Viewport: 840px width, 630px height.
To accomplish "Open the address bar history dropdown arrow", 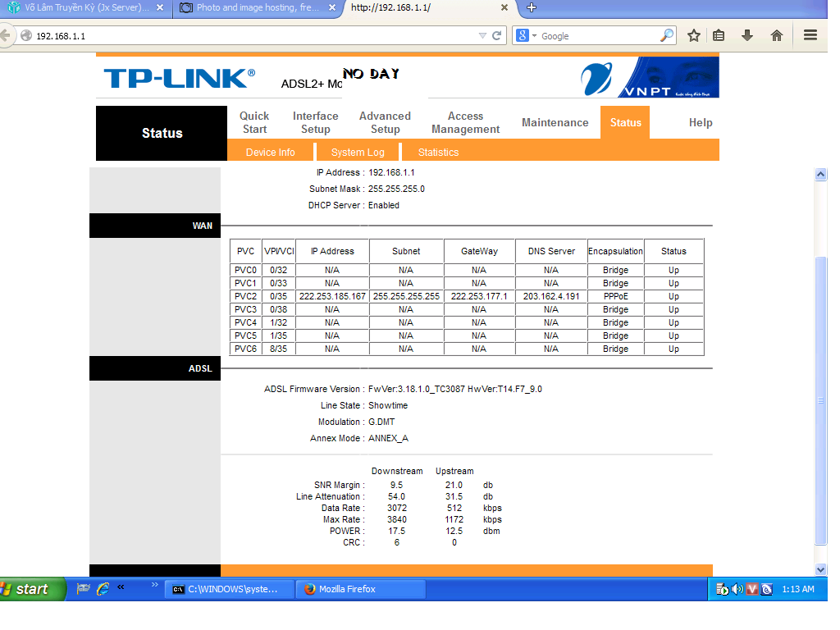I will pos(482,36).
